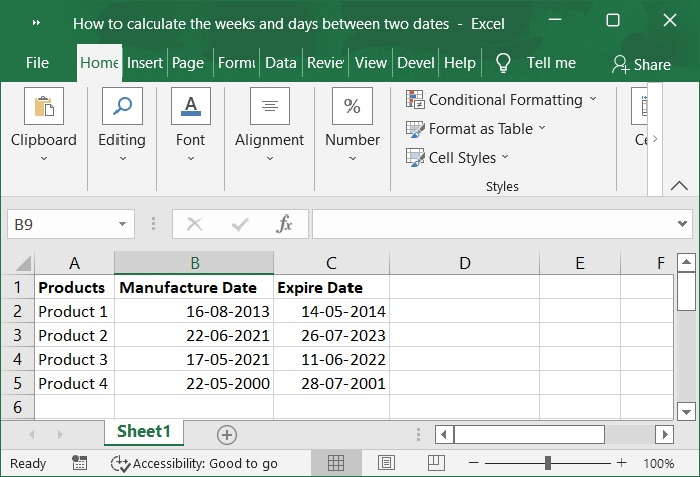Add a new sheet with plus icon

click(227, 434)
